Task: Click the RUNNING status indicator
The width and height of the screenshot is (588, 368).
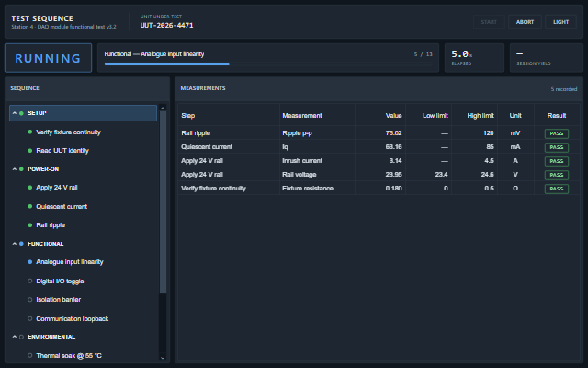Action: pos(48,58)
